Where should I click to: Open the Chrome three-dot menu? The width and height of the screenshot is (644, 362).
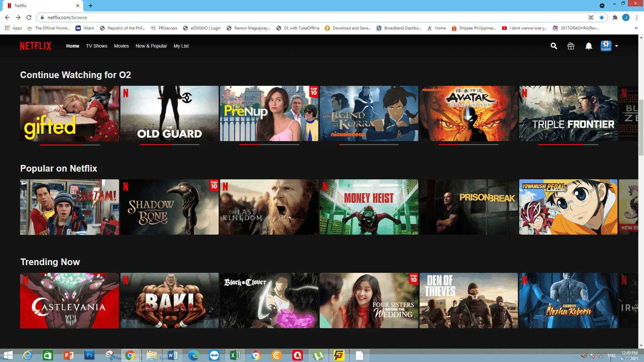[x=637, y=17]
